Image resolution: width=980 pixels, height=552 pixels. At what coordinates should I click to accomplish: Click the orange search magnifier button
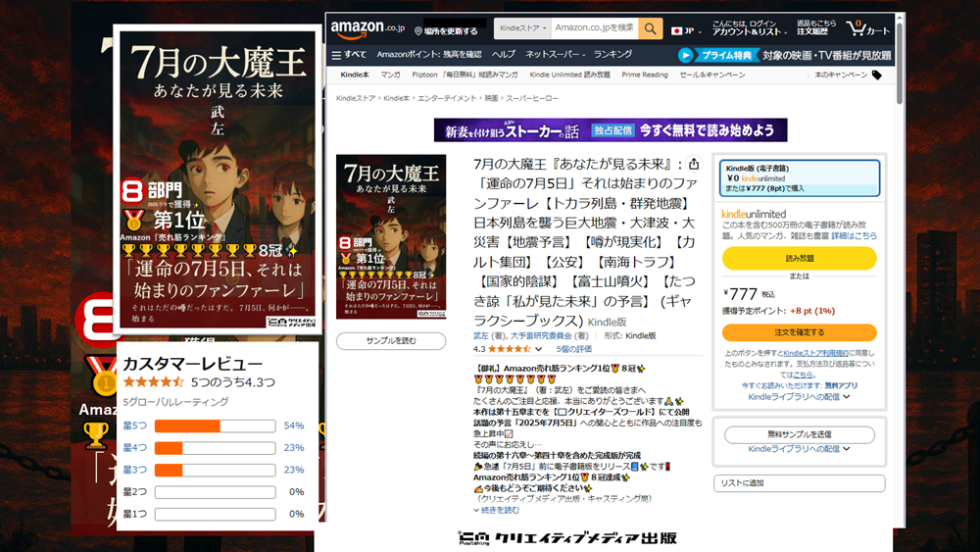tap(650, 28)
